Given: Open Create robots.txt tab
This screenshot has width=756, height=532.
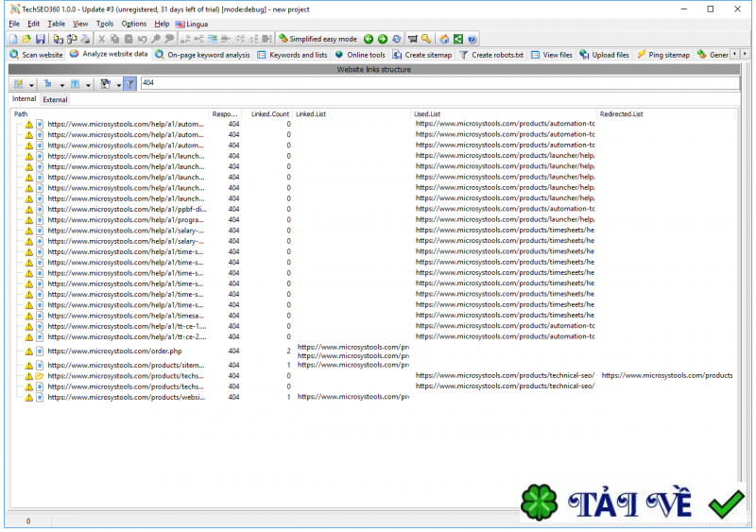Looking at the screenshot, I should pos(491,55).
